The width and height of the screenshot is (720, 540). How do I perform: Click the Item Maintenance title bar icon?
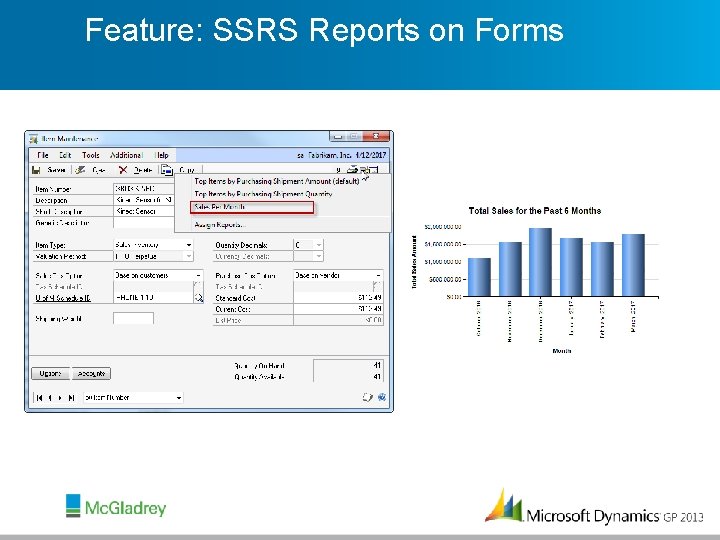tap(34, 138)
